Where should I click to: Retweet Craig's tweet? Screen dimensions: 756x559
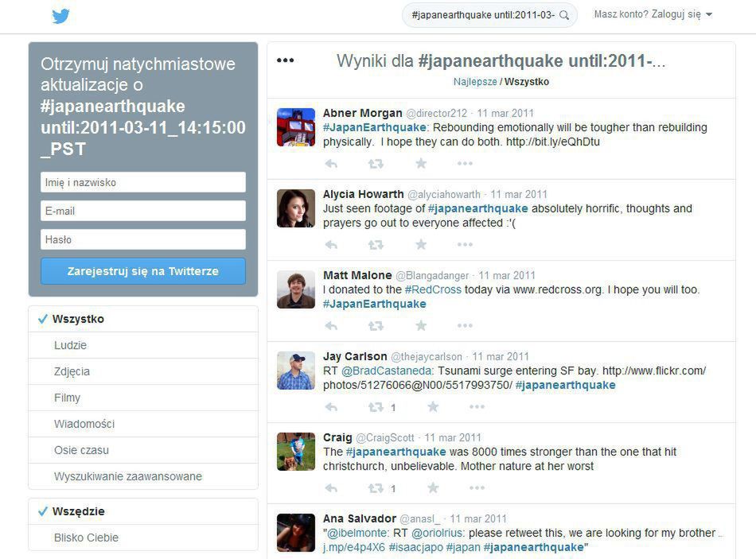pyautogui.click(x=376, y=488)
